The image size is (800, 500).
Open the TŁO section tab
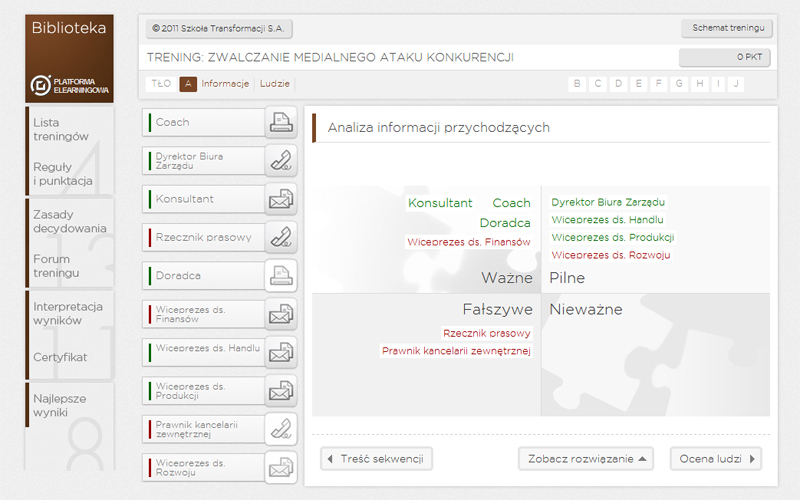coord(161,84)
